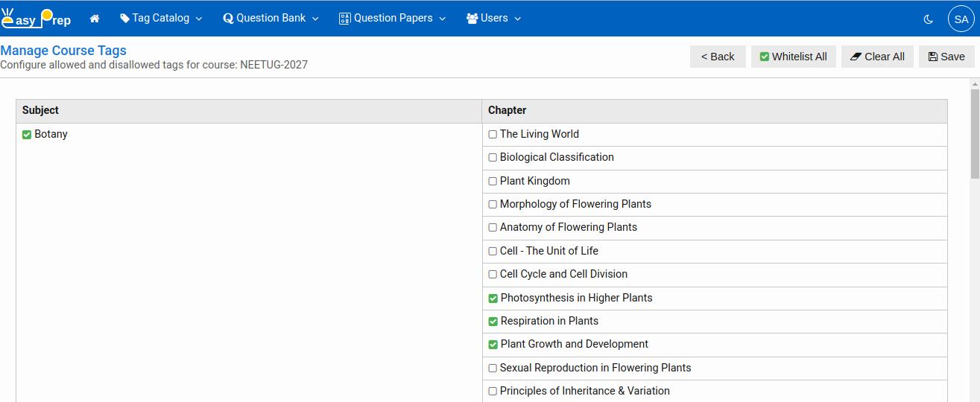This screenshot has height=402, width=980.
Task: Open the SA user avatar menu
Action: click(961, 19)
